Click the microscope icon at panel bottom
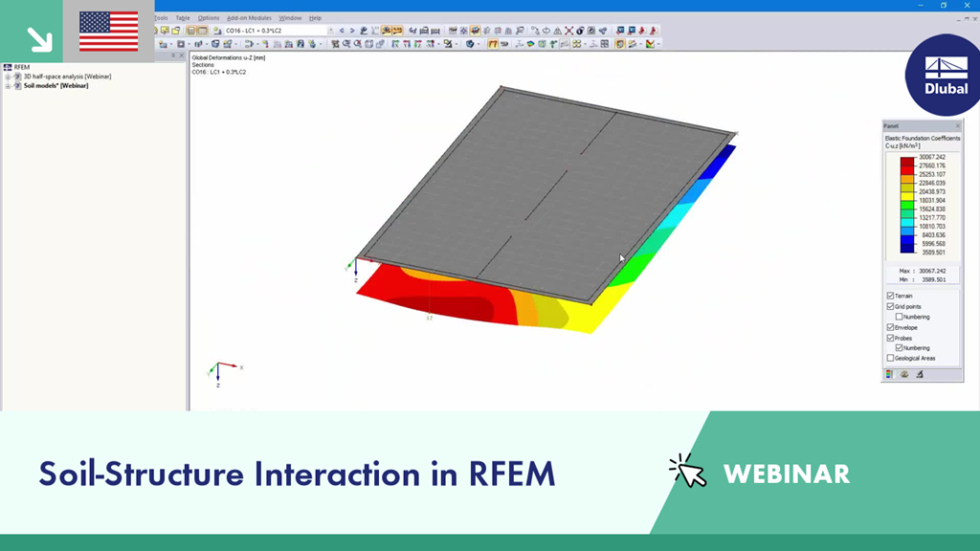The image size is (980, 551). pyautogui.click(x=920, y=374)
